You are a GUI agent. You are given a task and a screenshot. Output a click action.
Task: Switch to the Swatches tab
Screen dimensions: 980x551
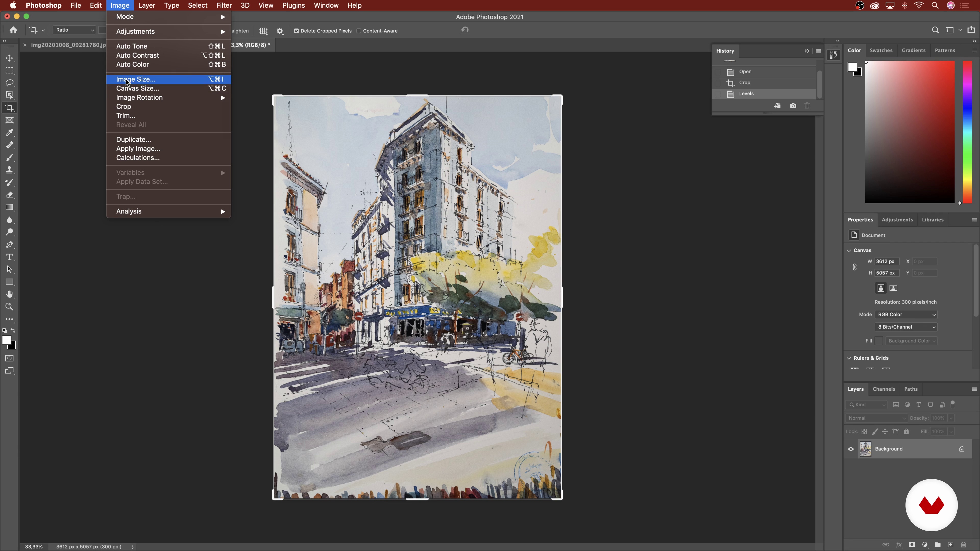pos(881,50)
